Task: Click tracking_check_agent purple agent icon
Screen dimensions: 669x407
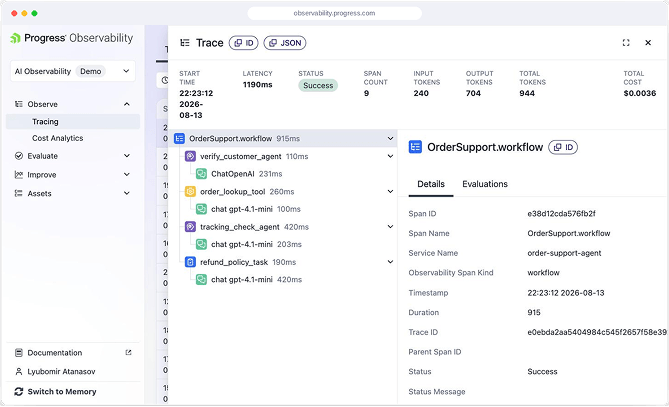Action: click(x=190, y=227)
